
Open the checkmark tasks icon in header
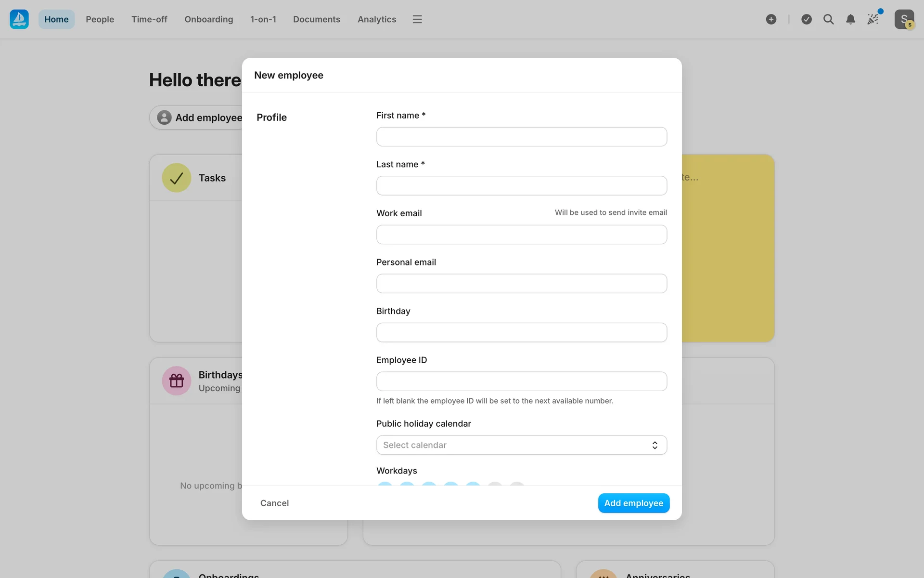click(x=807, y=19)
